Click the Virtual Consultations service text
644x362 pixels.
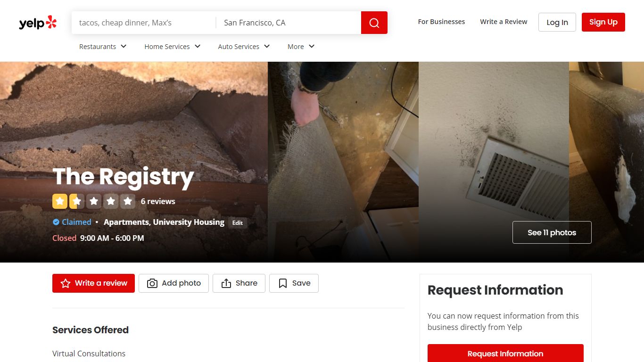pyautogui.click(x=89, y=354)
